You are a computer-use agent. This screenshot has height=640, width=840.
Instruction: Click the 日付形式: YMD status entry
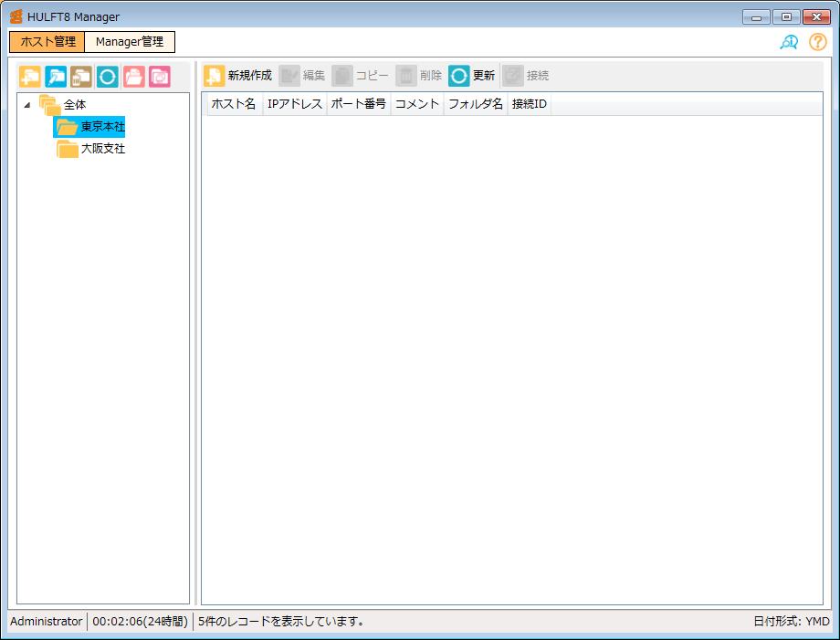pos(792,621)
